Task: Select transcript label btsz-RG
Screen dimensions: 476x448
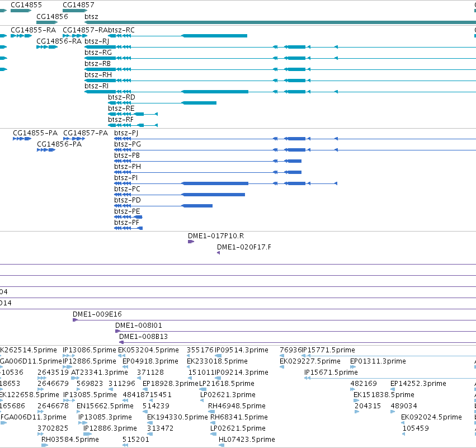Action: [98, 53]
